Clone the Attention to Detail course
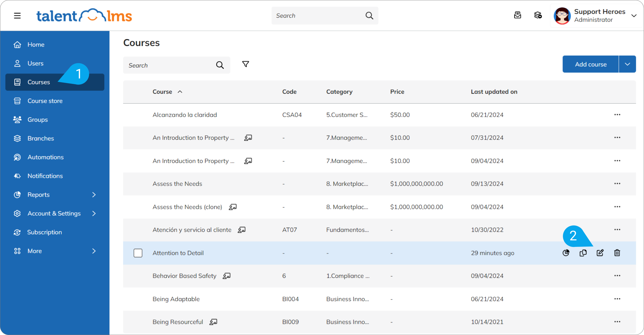The height and width of the screenshot is (335, 644). pyautogui.click(x=583, y=253)
